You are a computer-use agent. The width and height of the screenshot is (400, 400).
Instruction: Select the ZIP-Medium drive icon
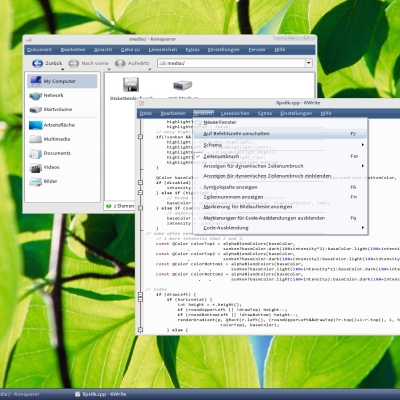[x=182, y=85]
